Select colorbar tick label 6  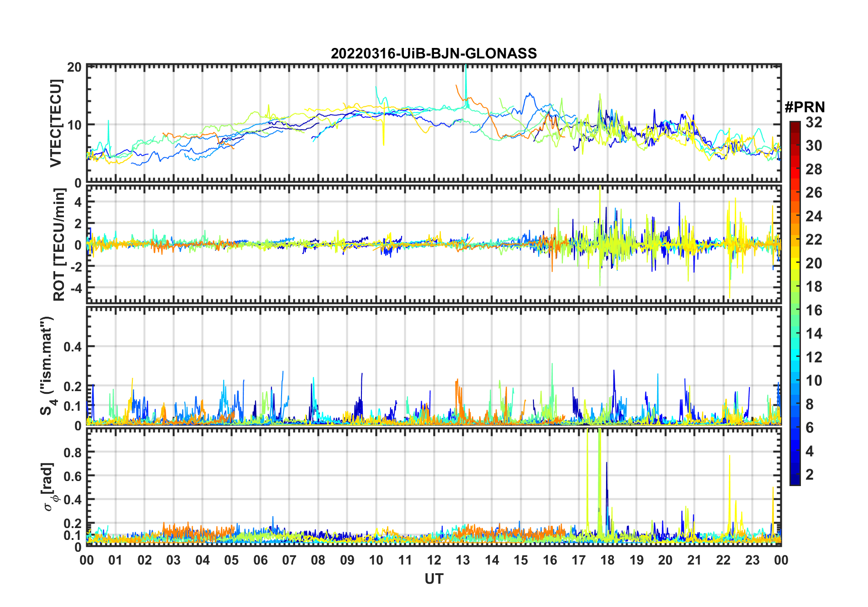pyautogui.click(x=810, y=428)
